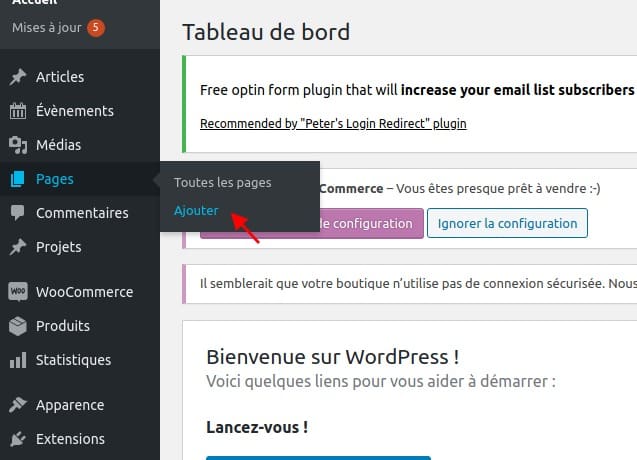The height and width of the screenshot is (460, 637).
Task: Open the Commentaires section
Action: pos(80,213)
